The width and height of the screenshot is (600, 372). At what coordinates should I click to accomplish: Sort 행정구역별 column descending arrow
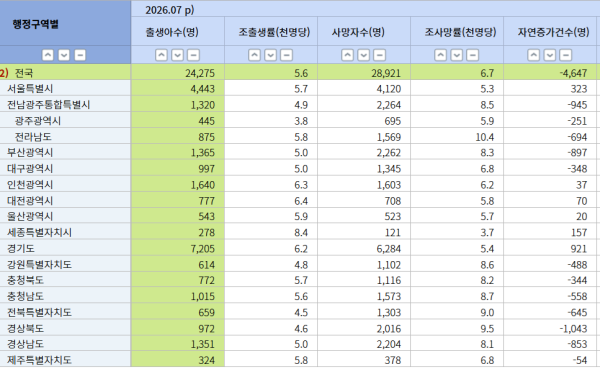(x=64, y=55)
